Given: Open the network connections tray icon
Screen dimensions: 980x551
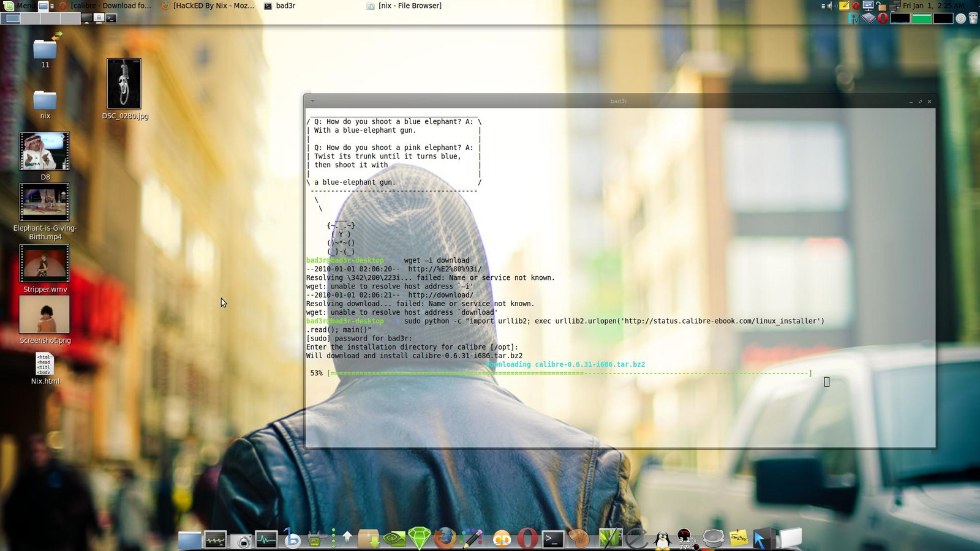Looking at the screenshot, I should click(894, 6).
